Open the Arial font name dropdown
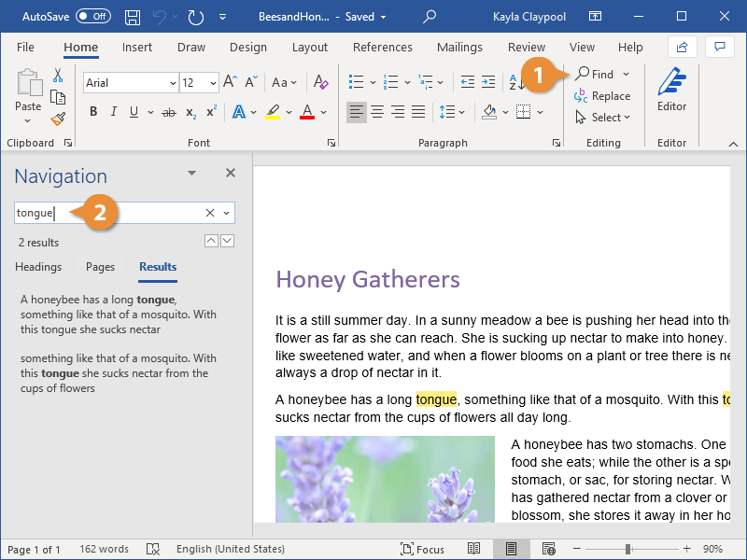747x560 pixels. (173, 83)
